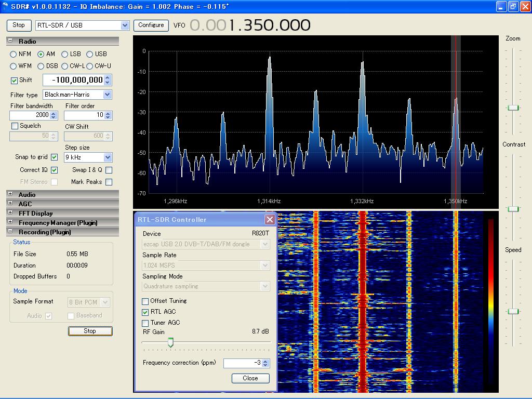532x399 pixels.
Task: Restore down the SDR# window
Action: (513, 6)
